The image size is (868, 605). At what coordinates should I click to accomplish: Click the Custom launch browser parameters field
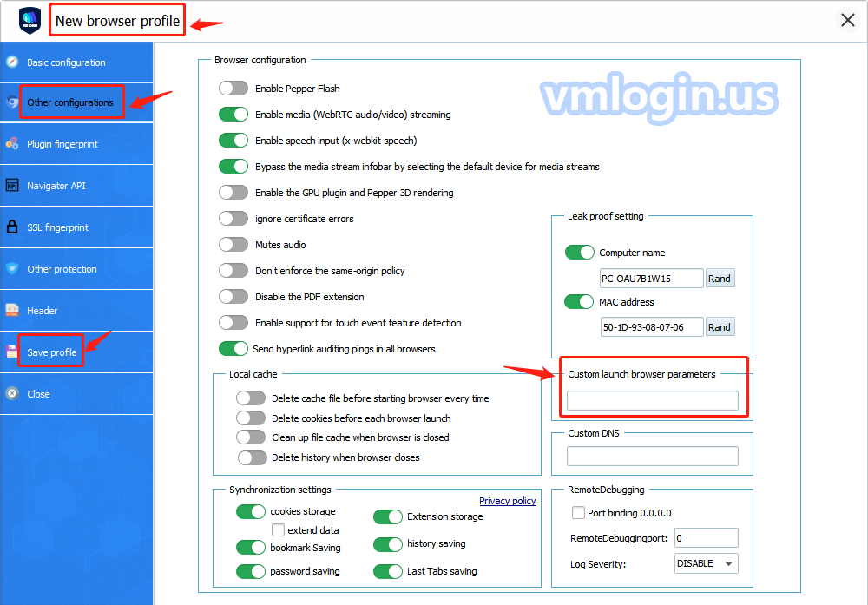[652, 400]
